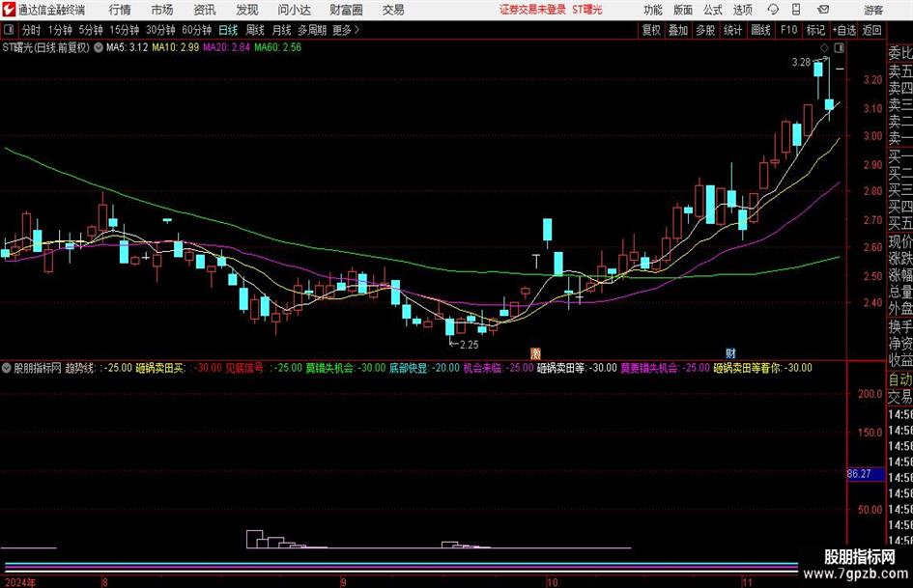Open the 公式 menu
The width and height of the screenshot is (913, 588).
(x=713, y=10)
